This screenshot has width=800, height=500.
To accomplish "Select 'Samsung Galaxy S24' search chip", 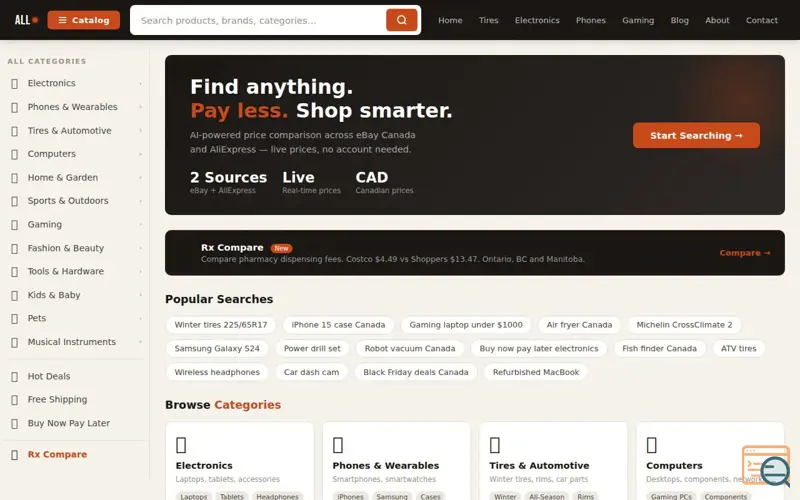I will (217, 348).
